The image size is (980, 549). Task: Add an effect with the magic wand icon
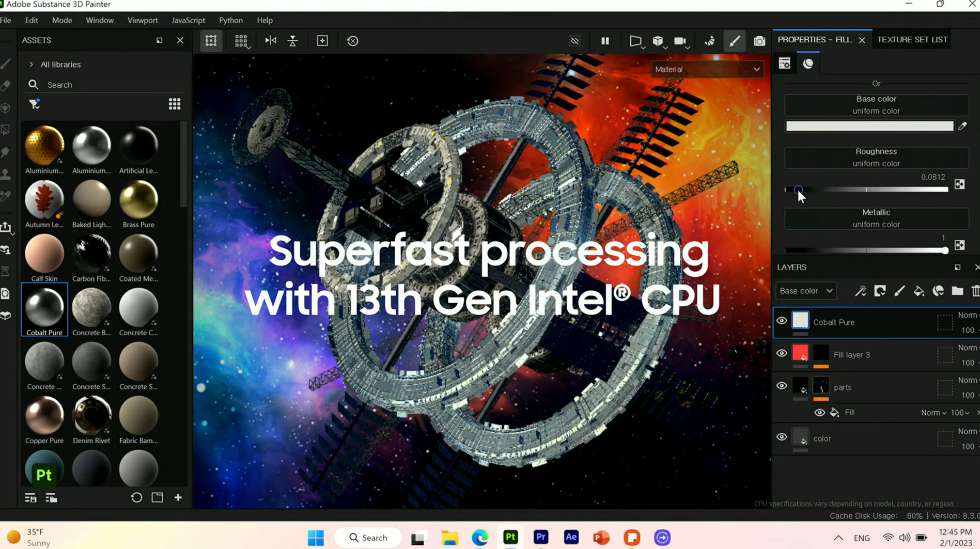(860, 291)
